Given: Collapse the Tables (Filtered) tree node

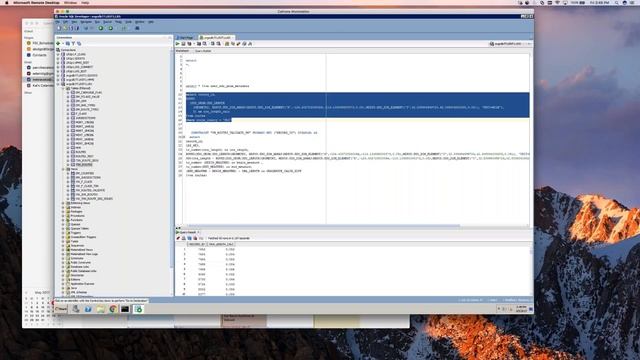Looking at the screenshot, I should (63, 88).
